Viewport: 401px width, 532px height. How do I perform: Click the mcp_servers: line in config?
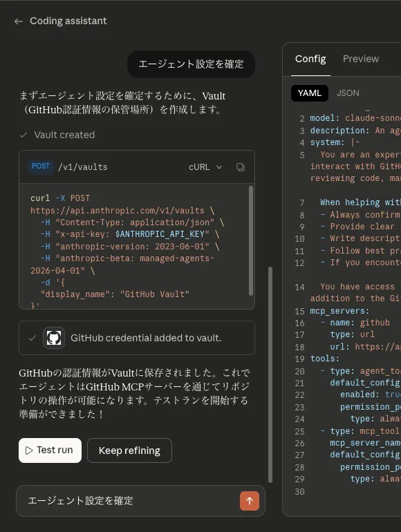pyautogui.click(x=339, y=311)
